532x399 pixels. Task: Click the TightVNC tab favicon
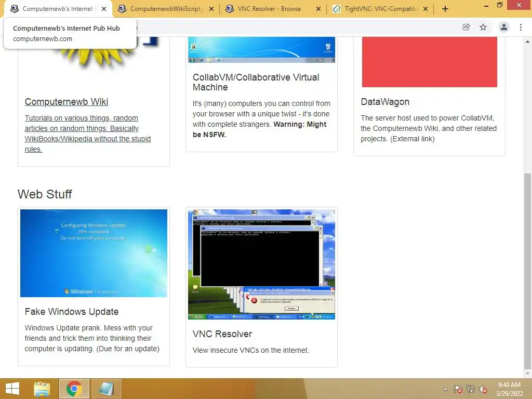pyautogui.click(x=337, y=9)
